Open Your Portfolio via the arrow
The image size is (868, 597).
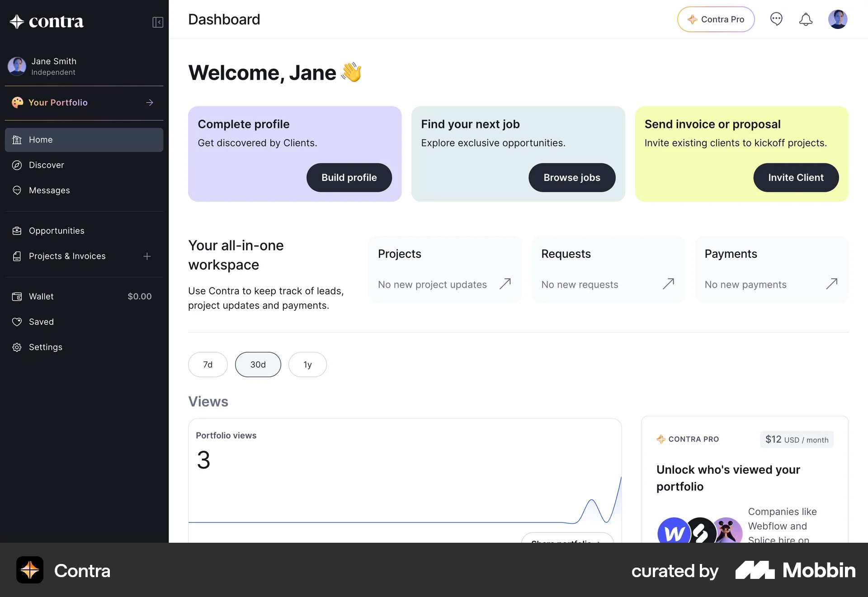click(149, 103)
